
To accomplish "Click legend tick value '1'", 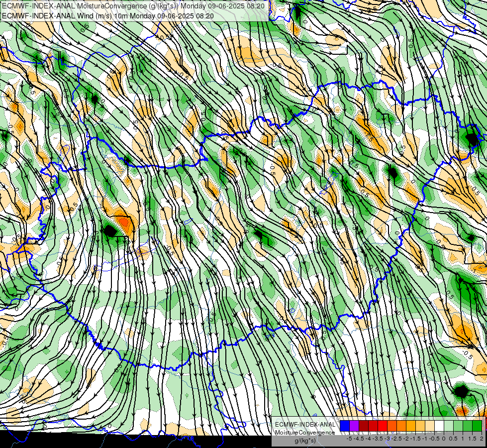I will [x=463, y=439].
